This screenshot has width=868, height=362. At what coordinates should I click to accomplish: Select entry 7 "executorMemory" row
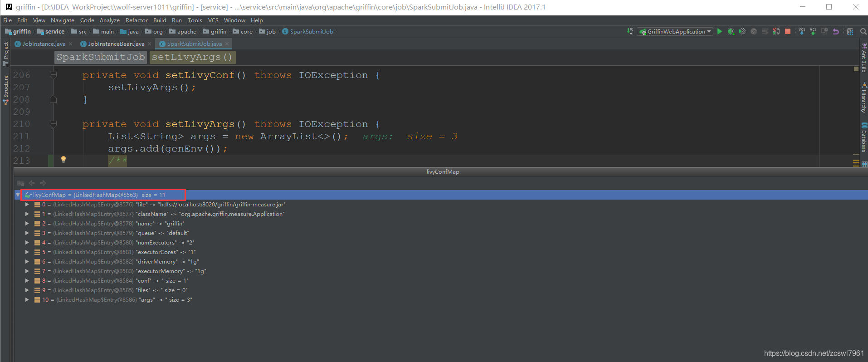pos(441,271)
